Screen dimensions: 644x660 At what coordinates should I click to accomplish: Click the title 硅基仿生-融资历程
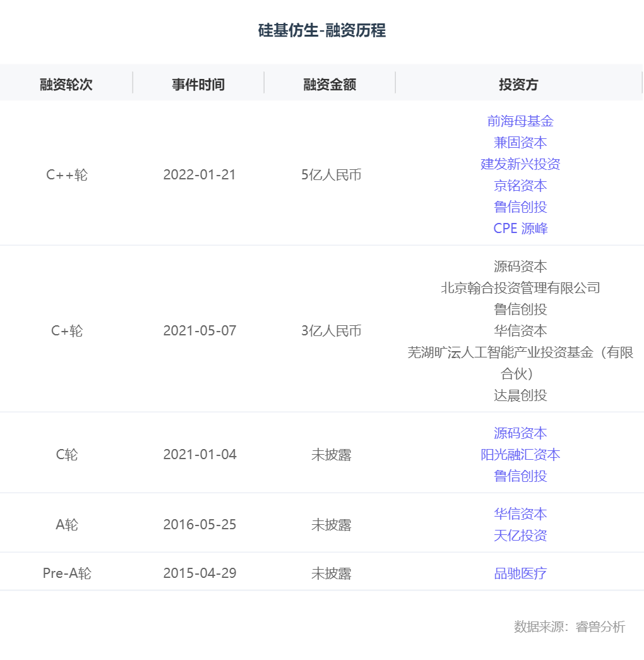click(x=322, y=31)
